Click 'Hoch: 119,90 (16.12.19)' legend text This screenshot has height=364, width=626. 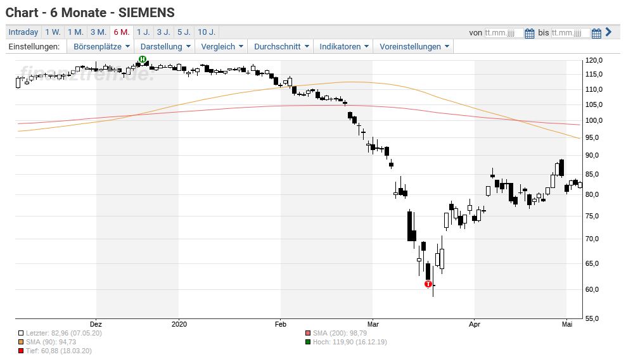tap(350, 342)
